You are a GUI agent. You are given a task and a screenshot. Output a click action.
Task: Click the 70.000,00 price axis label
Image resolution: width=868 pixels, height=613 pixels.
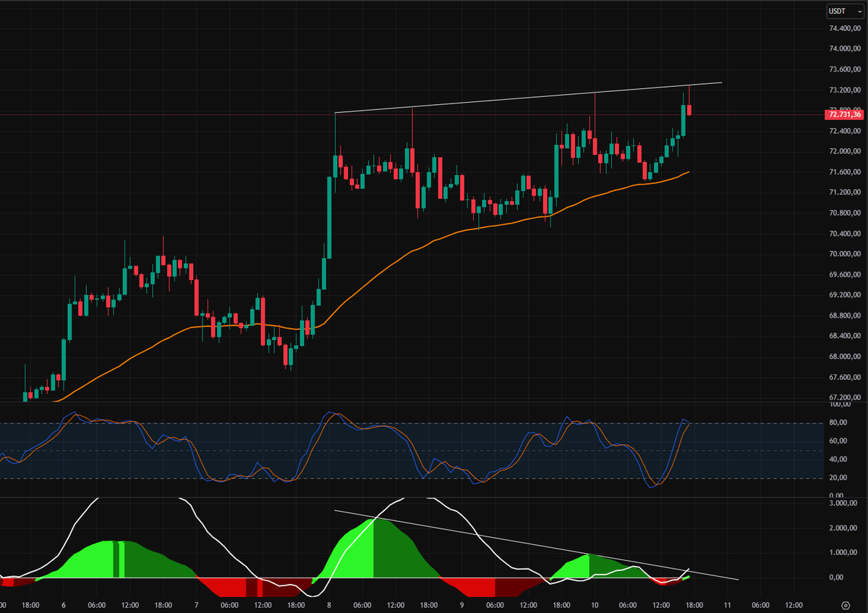click(845, 254)
